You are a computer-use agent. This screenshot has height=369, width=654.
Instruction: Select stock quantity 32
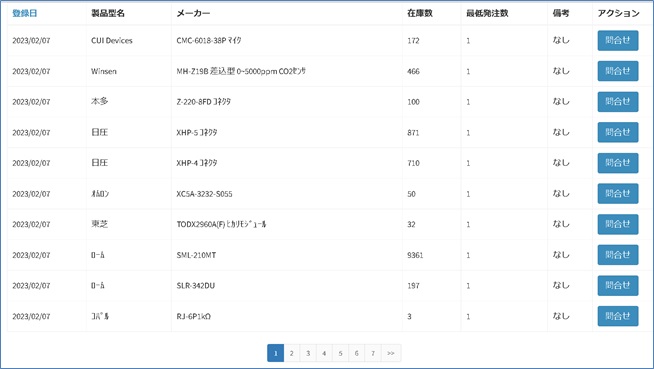411,224
